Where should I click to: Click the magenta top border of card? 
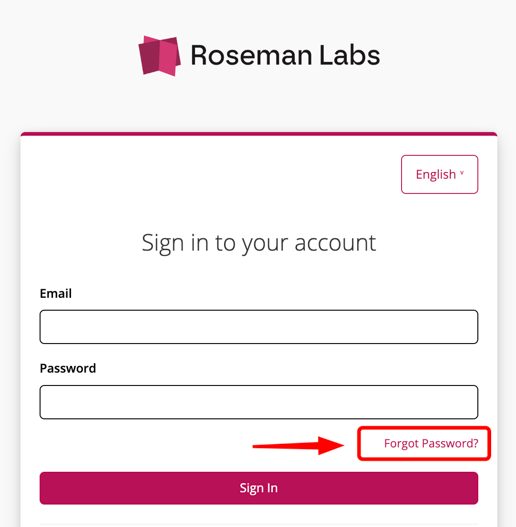[x=259, y=134]
